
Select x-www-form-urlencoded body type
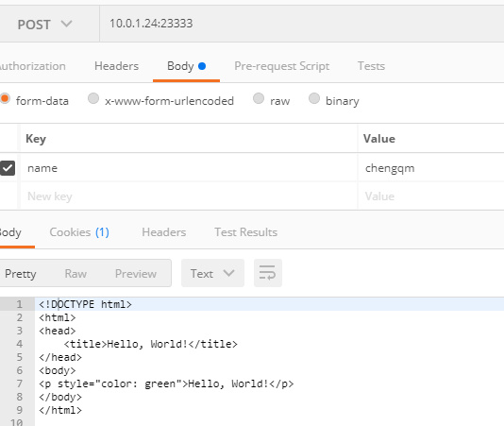(93, 98)
